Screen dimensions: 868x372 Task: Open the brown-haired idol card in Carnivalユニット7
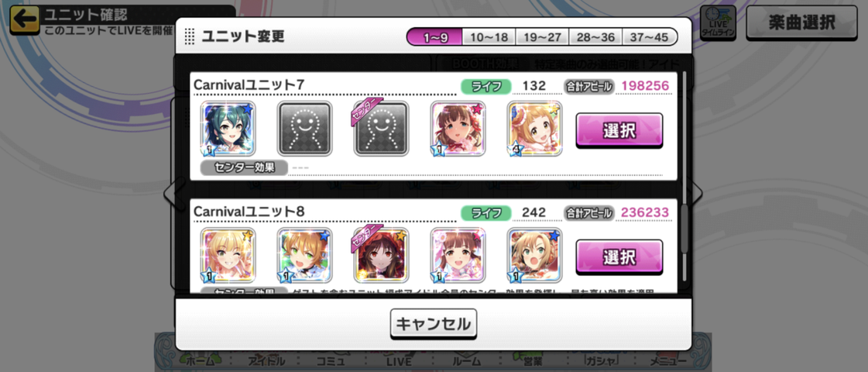(x=458, y=129)
